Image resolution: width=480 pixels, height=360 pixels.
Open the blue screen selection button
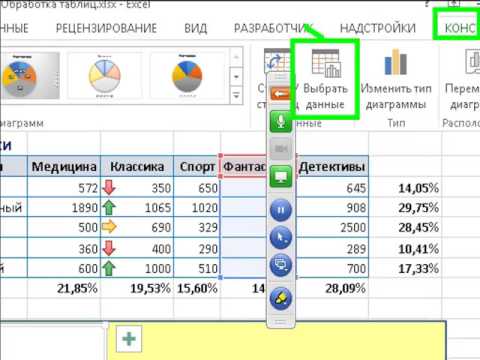(281, 265)
